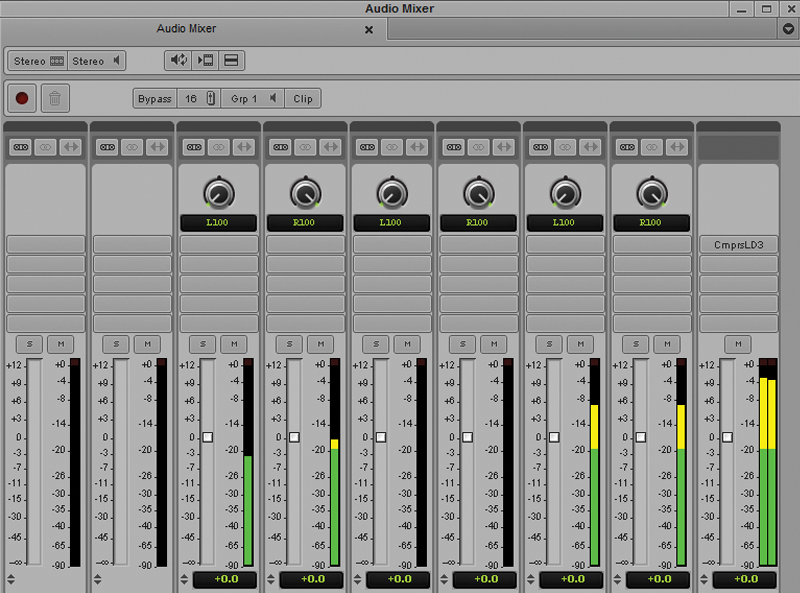Click the render-to-clip filmstrip icon in toolbar

205,60
